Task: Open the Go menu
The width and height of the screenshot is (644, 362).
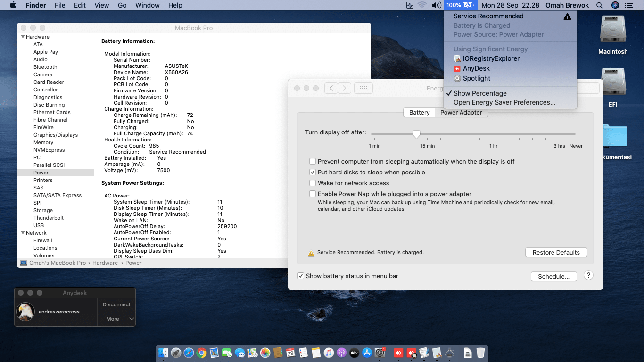Action: pyautogui.click(x=122, y=5)
